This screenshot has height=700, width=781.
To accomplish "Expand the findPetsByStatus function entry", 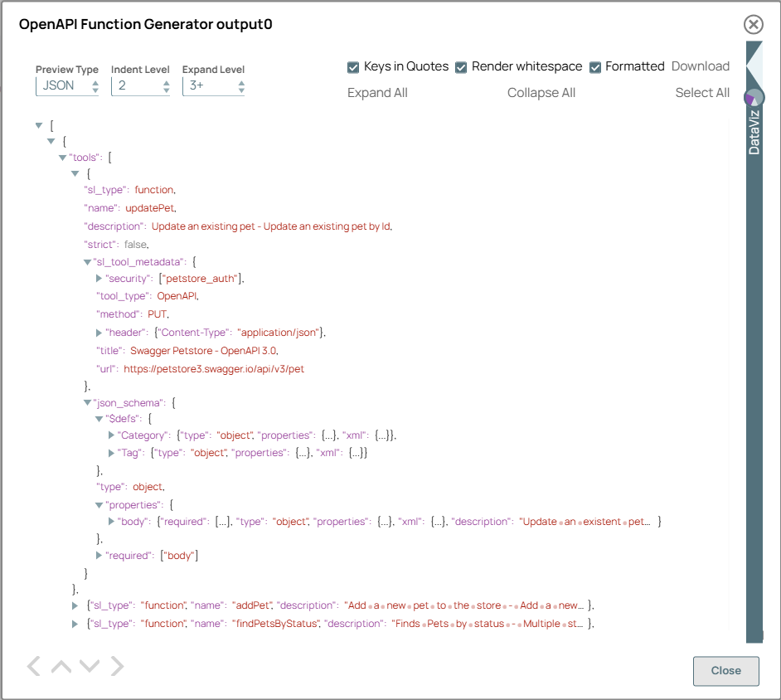I will (x=75, y=623).
